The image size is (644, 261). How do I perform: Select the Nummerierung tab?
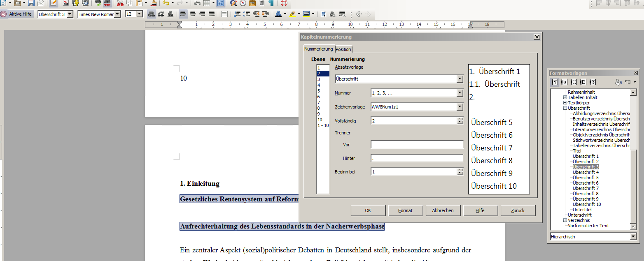[318, 49]
